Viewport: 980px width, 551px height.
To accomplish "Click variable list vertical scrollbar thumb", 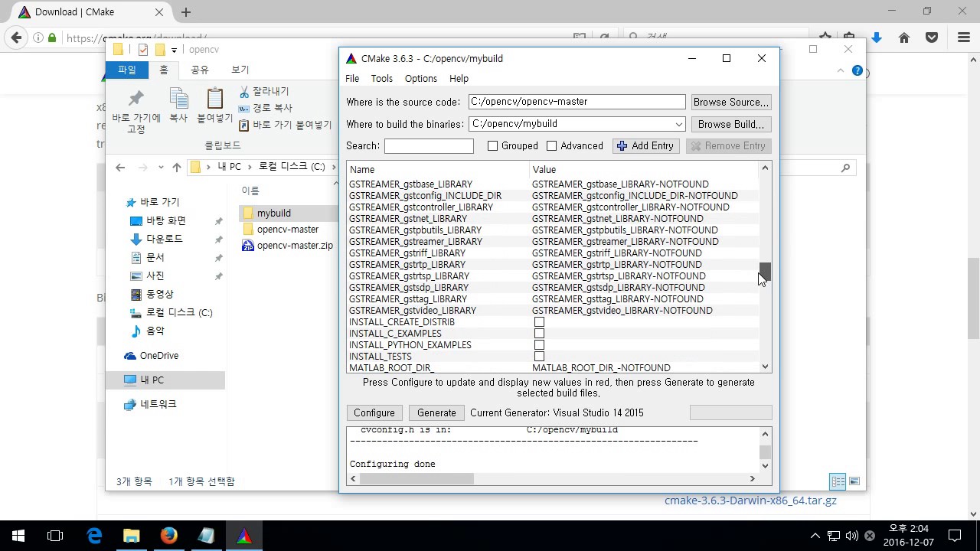I will 765,271.
